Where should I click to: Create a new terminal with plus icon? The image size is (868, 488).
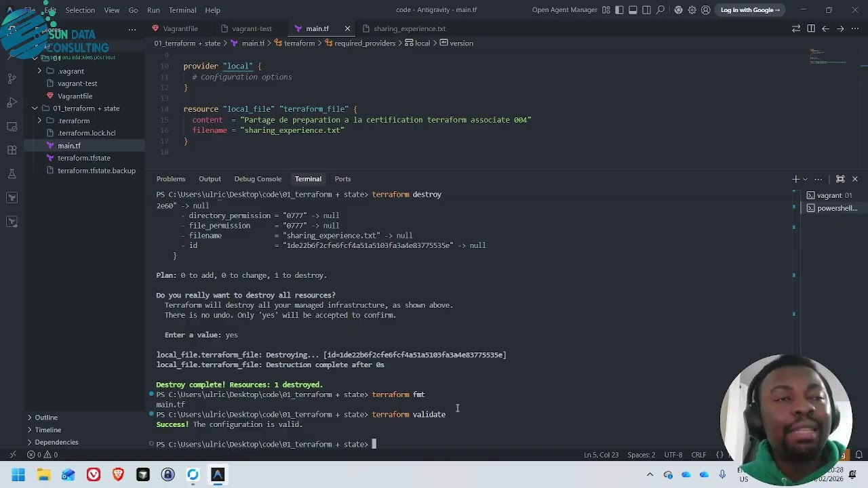795,179
